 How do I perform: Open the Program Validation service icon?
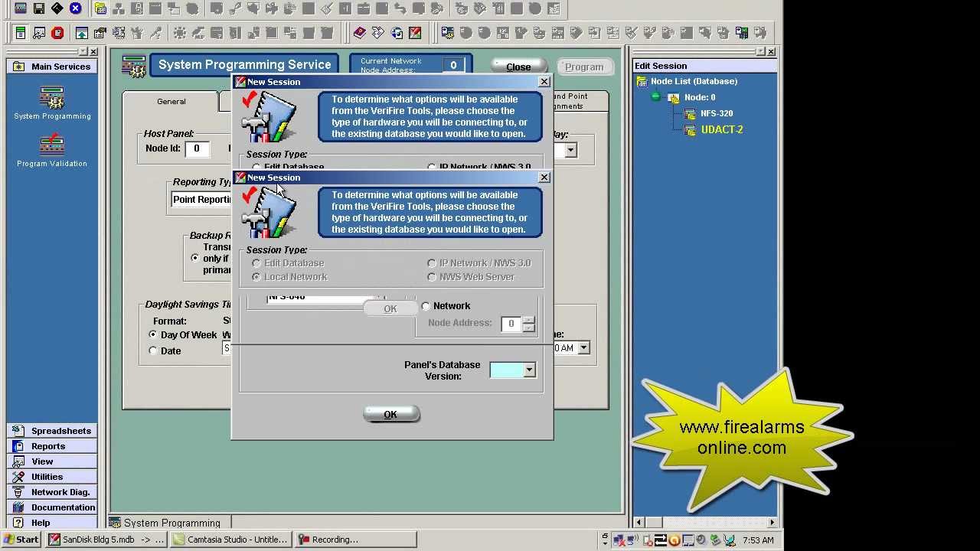pos(52,145)
